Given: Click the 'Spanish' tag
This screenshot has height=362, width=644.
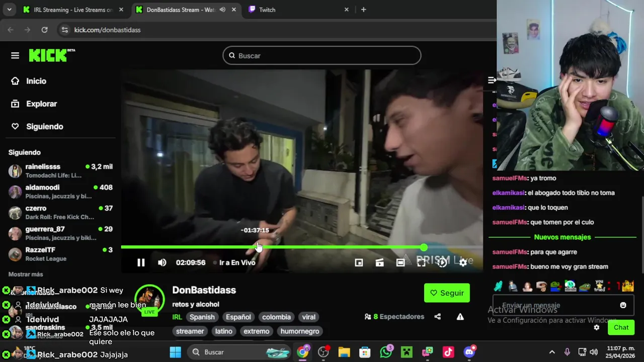Looking at the screenshot, I should pos(202,317).
